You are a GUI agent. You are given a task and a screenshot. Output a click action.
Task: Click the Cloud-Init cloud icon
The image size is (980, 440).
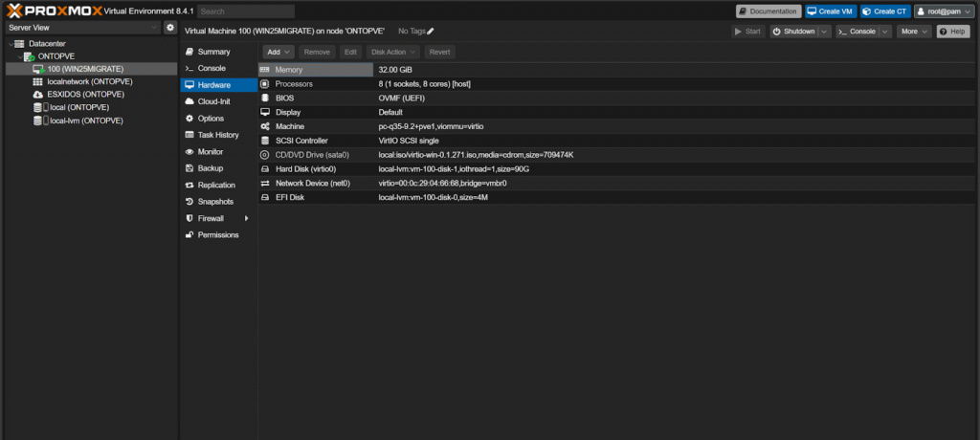click(x=189, y=101)
